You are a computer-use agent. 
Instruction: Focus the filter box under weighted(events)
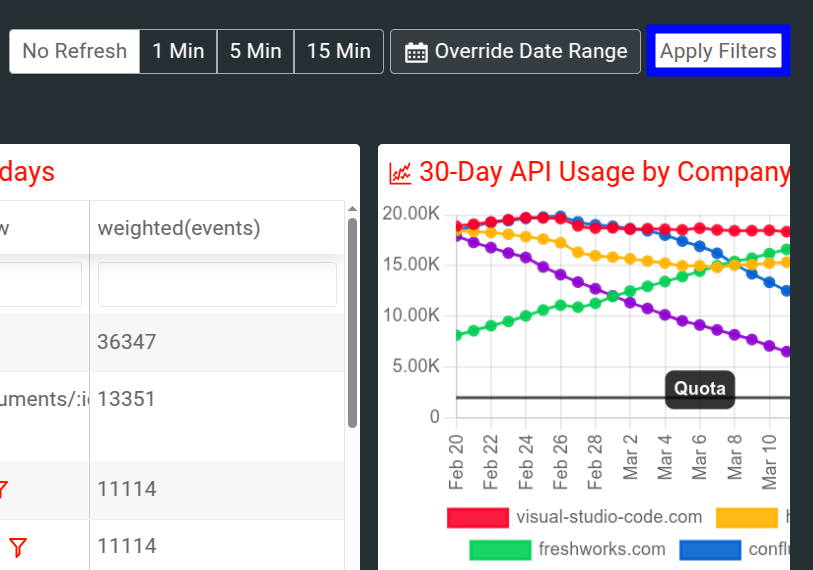217,285
